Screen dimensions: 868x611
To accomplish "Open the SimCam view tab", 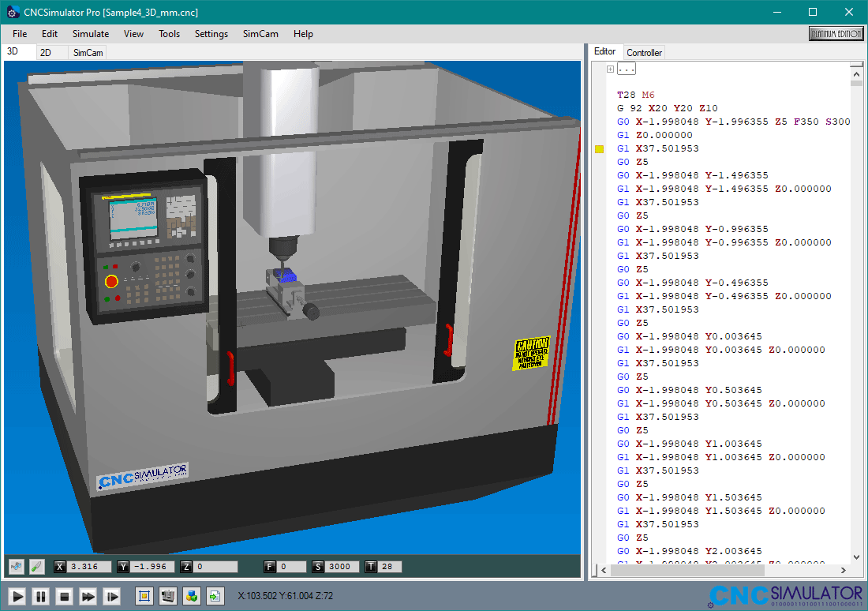I will coord(87,51).
